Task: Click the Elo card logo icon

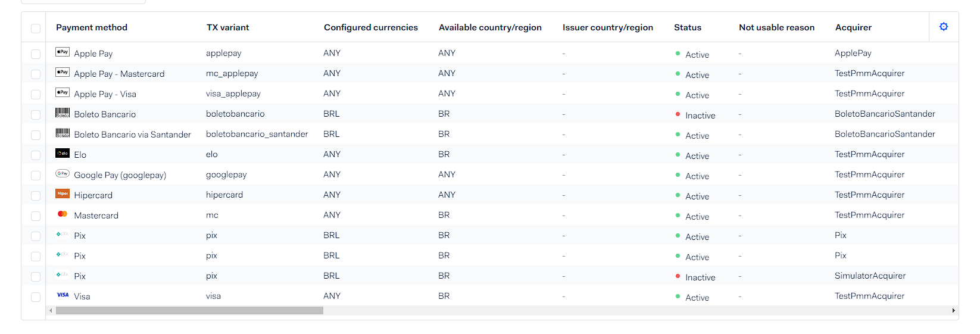Action: [63, 154]
